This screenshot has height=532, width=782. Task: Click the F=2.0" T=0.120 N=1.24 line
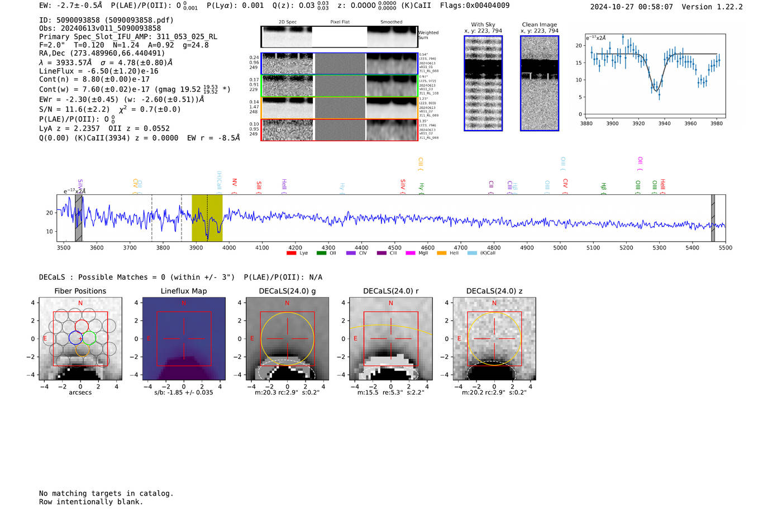(124, 45)
